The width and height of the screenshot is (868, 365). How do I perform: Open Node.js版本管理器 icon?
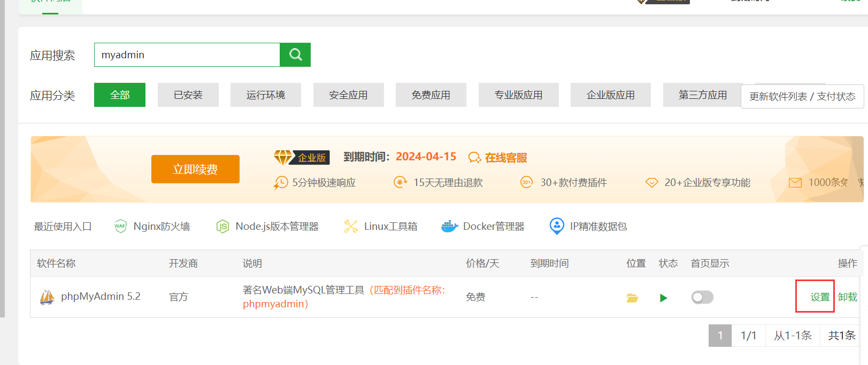pos(222,227)
